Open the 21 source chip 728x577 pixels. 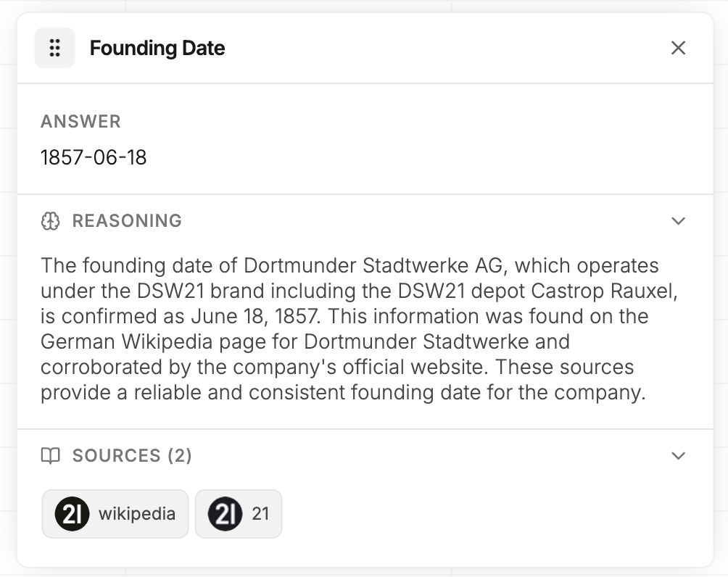239,514
